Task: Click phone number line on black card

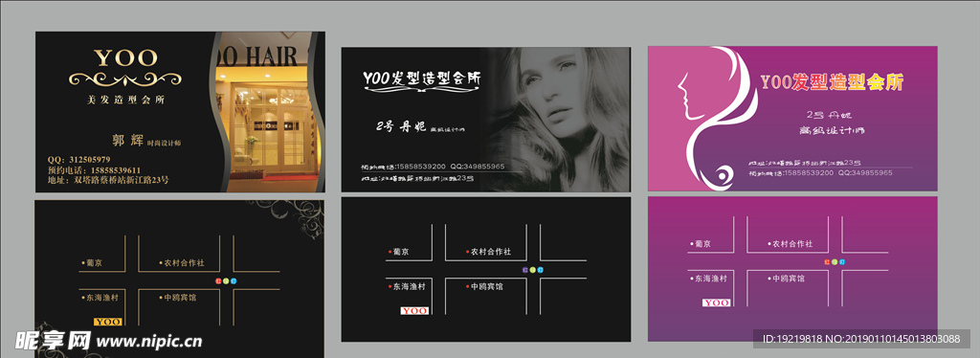Action: click(x=433, y=167)
